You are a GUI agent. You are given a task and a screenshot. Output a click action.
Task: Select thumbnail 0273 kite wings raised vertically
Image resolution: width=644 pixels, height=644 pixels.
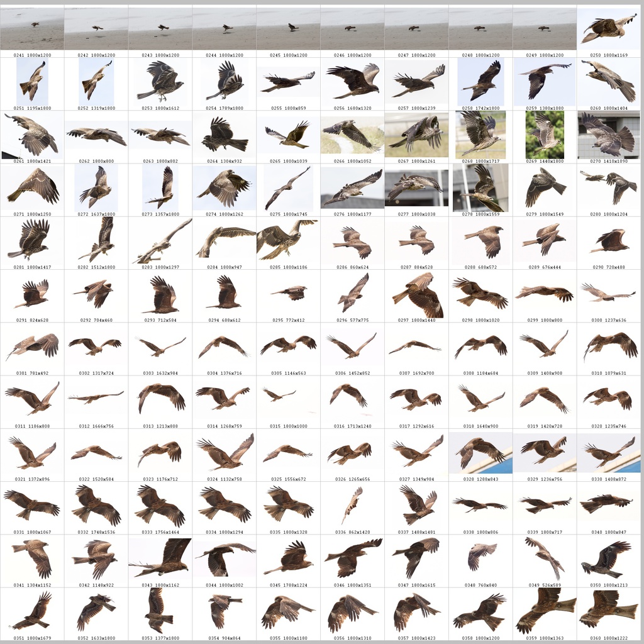pyautogui.click(x=160, y=187)
